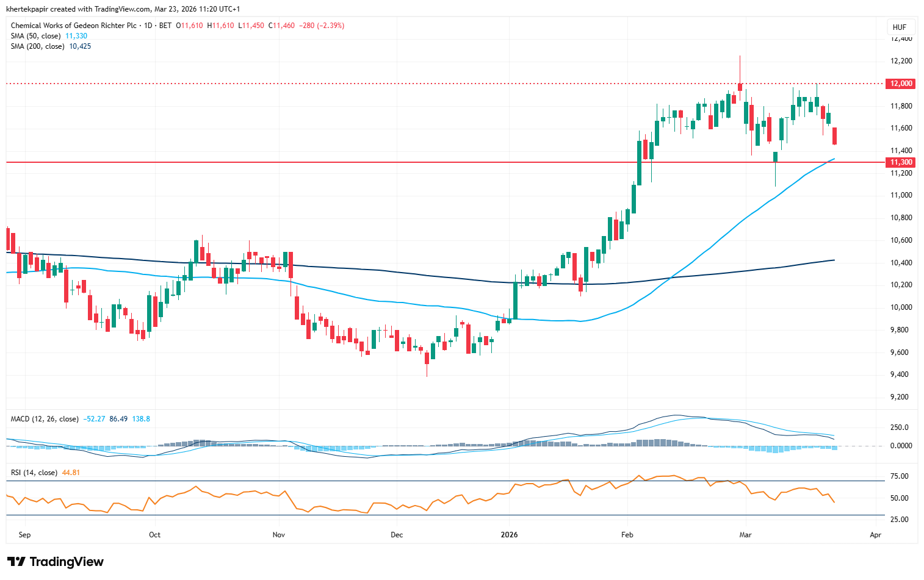The width and height of the screenshot is (924, 580).
Task: Click the red 11,300 price label
Action: tap(901, 162)
